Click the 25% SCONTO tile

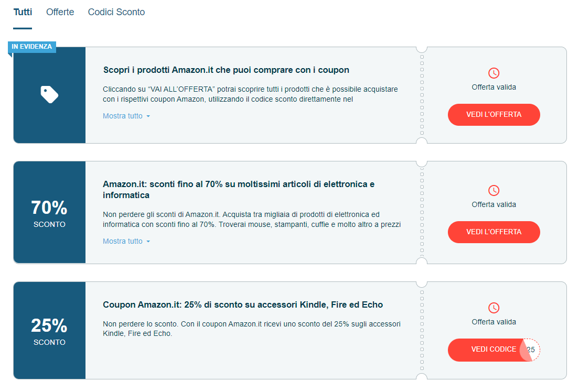pyautogui.click(x=49, y=331)
